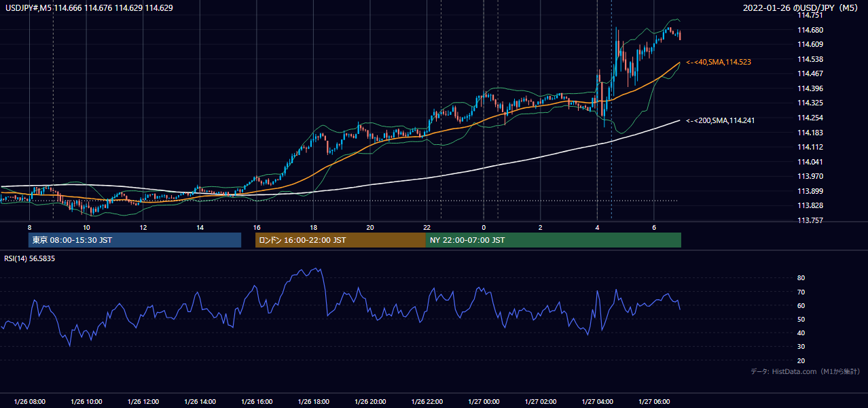Click hour tick 12 under the price chart
Viewport: 868px width, 408px height.
pos(143,227)
